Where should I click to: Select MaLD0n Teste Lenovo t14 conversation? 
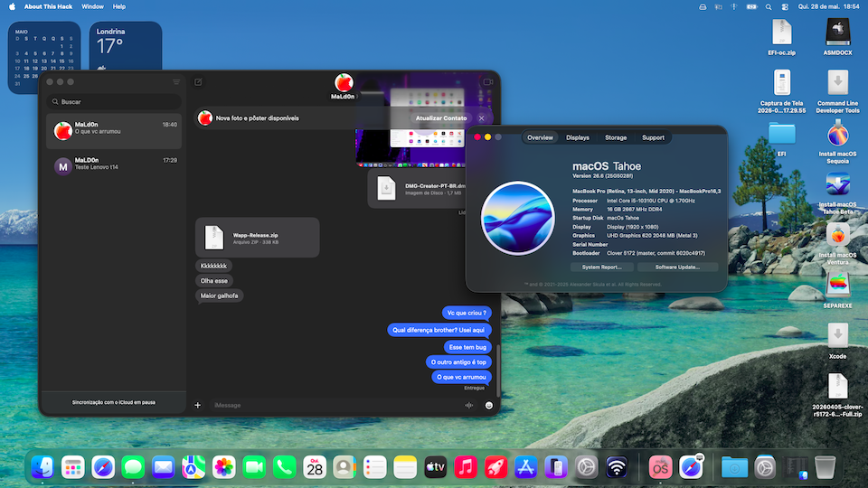tap(114, 166)
